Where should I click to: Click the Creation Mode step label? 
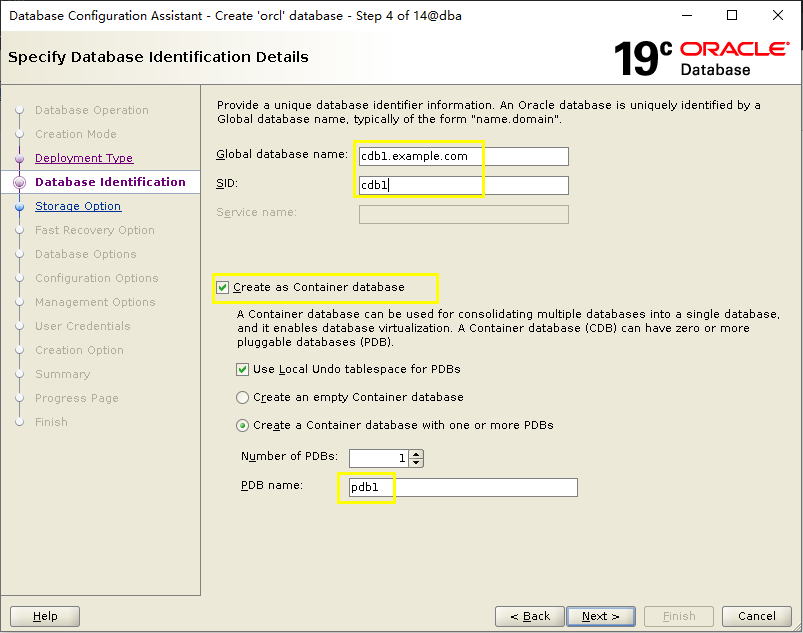[76, 134]
